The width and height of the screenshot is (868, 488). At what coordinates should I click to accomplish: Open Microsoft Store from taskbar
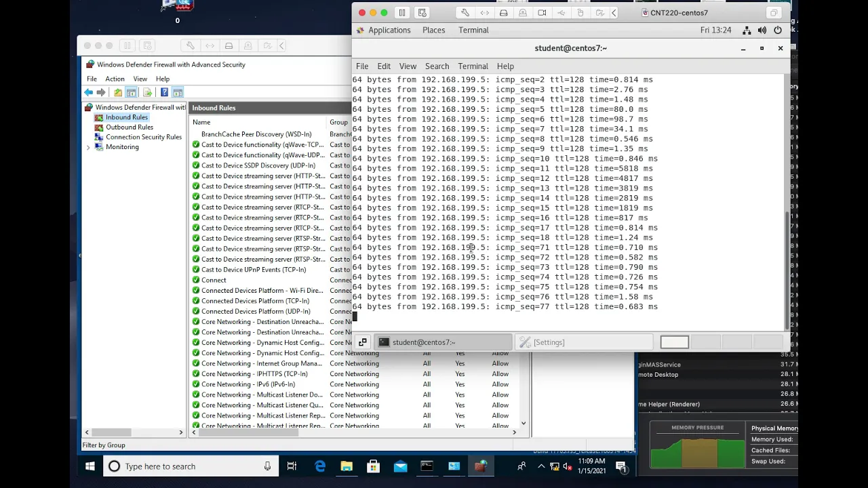coord(373,466)
